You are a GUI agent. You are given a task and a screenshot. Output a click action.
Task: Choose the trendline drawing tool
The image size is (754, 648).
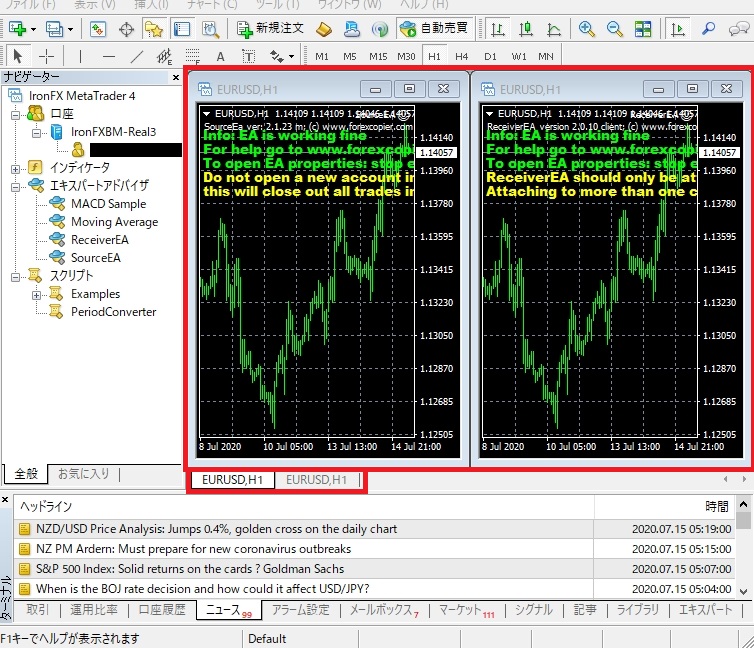click(137, 57)
